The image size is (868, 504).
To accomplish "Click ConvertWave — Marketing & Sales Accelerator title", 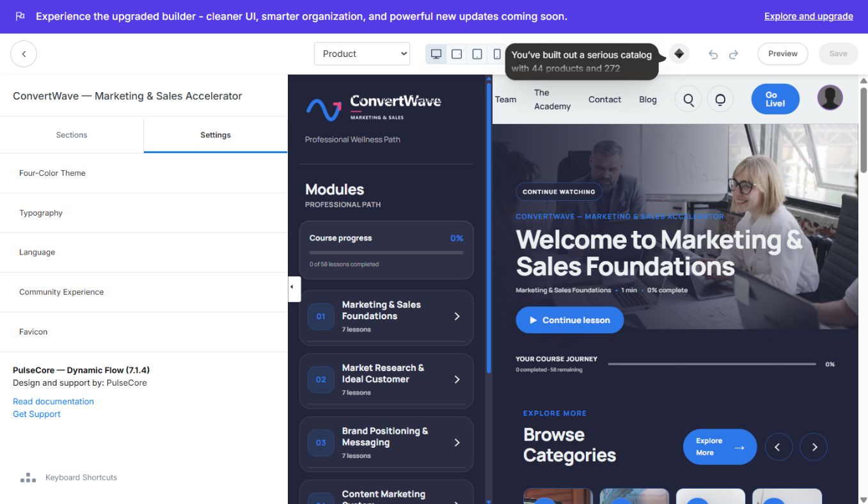I will [x=127, y=96].
